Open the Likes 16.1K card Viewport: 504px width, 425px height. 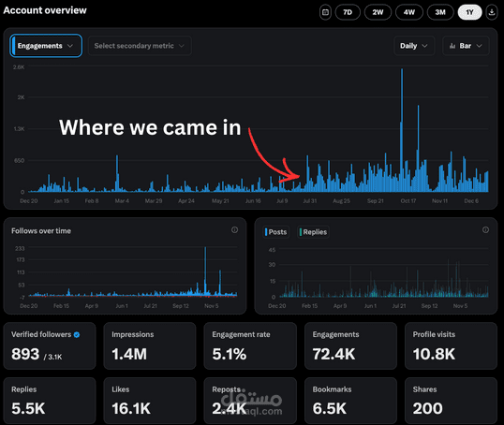150,401
